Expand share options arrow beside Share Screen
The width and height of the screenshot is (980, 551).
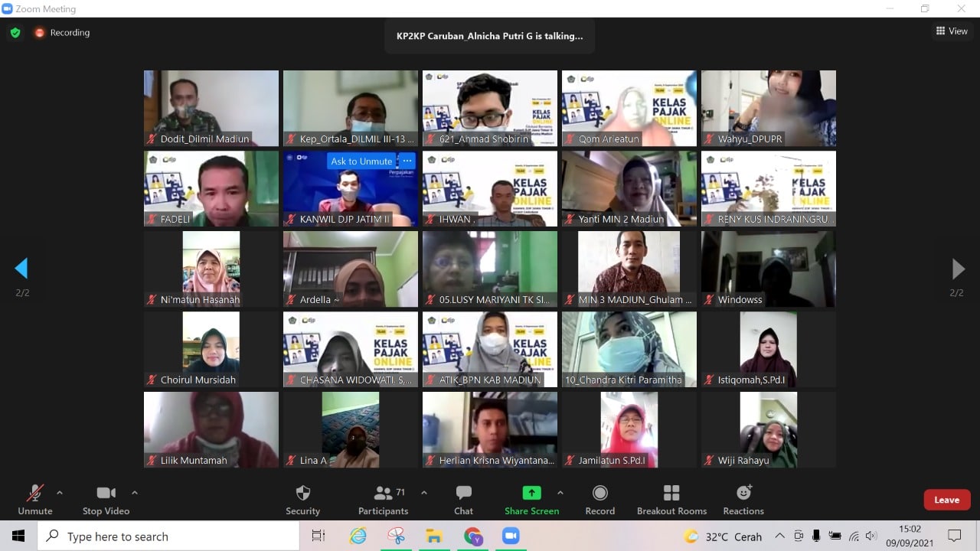point(560,493)
